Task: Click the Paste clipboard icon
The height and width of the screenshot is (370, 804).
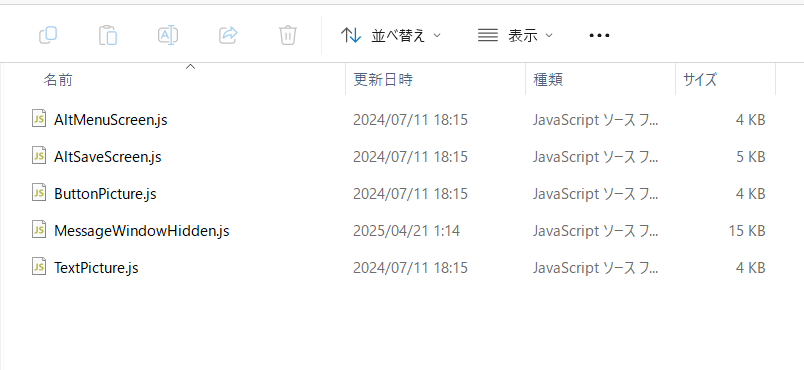Action: tap(108, 35)
